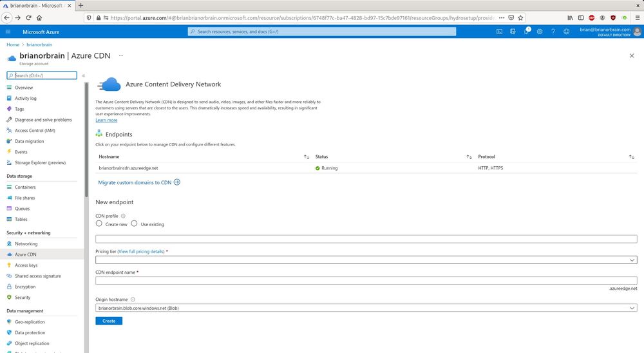
Task: Select the Use existing CDN profile option
Action: coord(134,224)
